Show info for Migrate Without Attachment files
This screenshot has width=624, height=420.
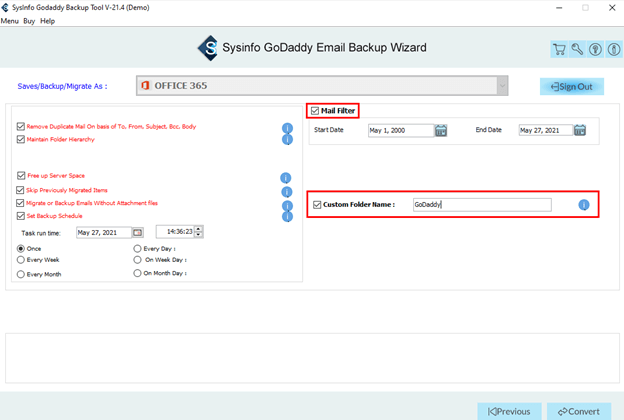[287, 205]
